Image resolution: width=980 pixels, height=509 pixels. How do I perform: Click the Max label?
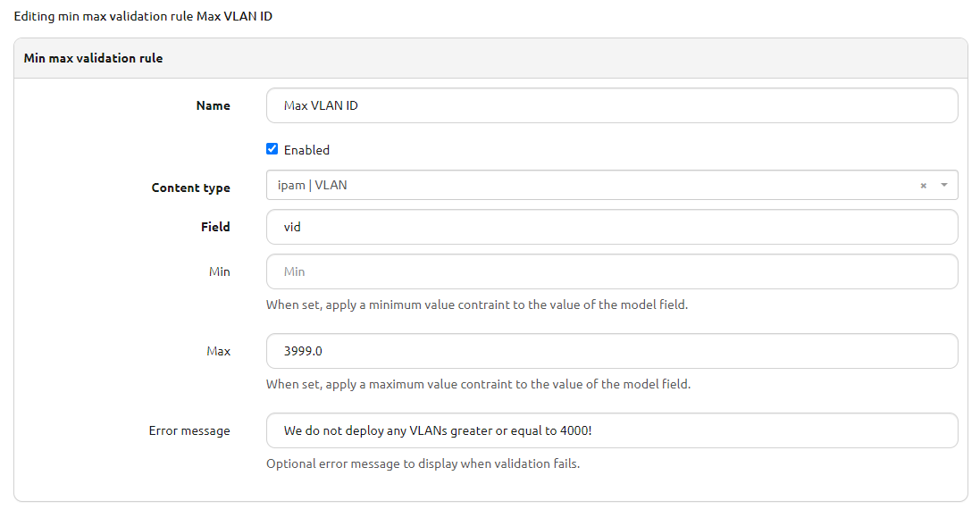[x=218, y=351]
